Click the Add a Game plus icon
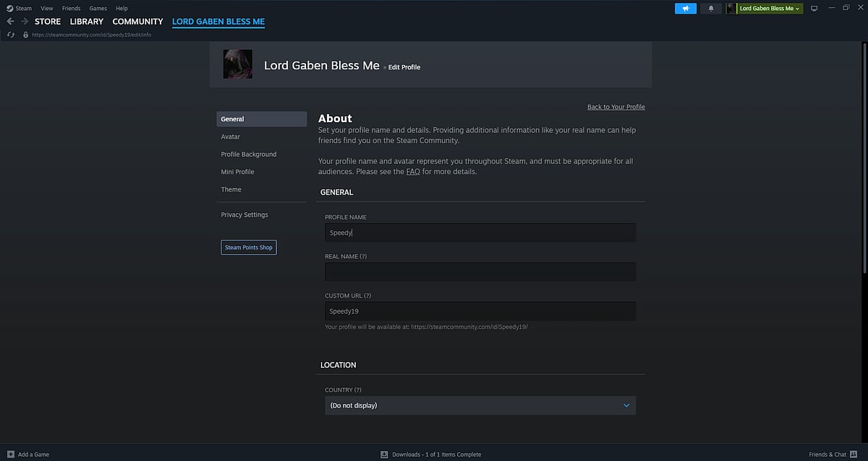This screenshot has width=868, height=461. (11, 454)
